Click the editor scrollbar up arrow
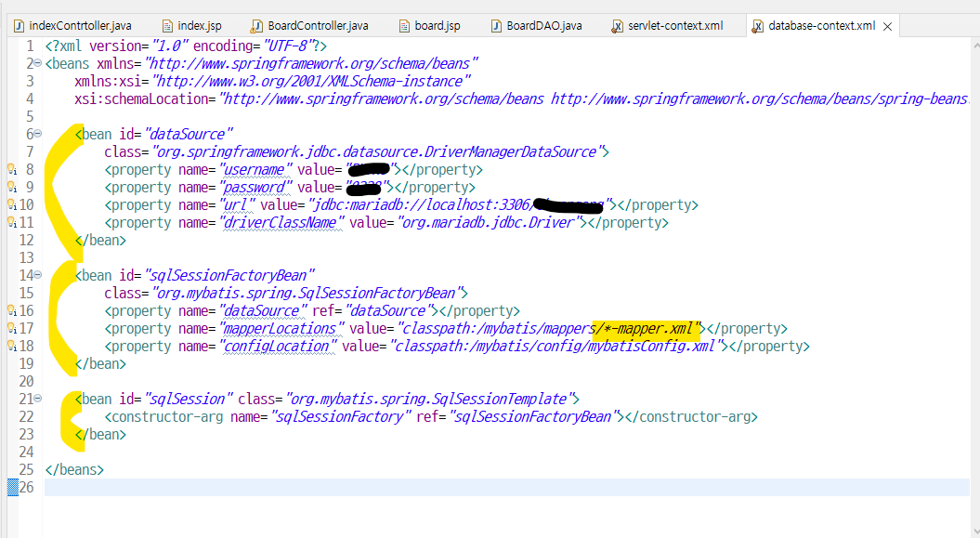980x538 pixels. pyautogui.click(x=975, y=46)
